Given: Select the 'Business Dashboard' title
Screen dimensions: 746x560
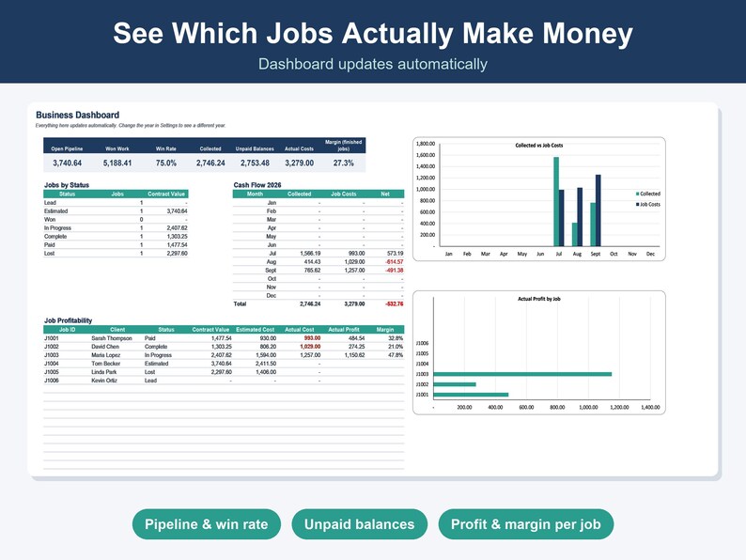Looking at the screenshot, I should [x=78, y=115].
